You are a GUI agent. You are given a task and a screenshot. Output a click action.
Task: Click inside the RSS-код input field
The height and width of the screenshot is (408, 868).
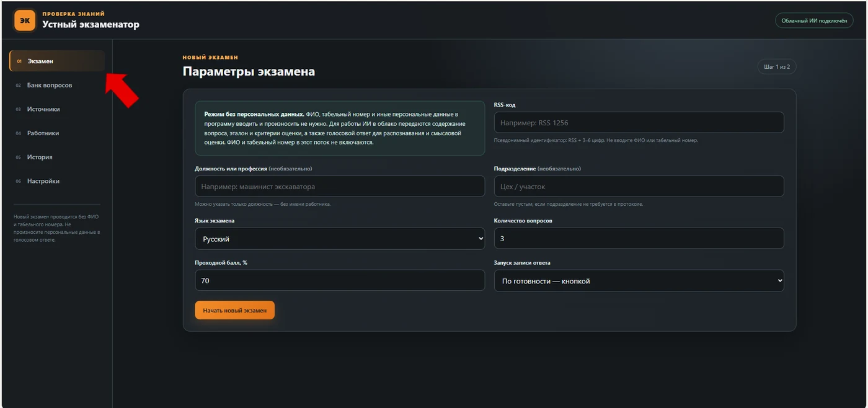(639, 122)
